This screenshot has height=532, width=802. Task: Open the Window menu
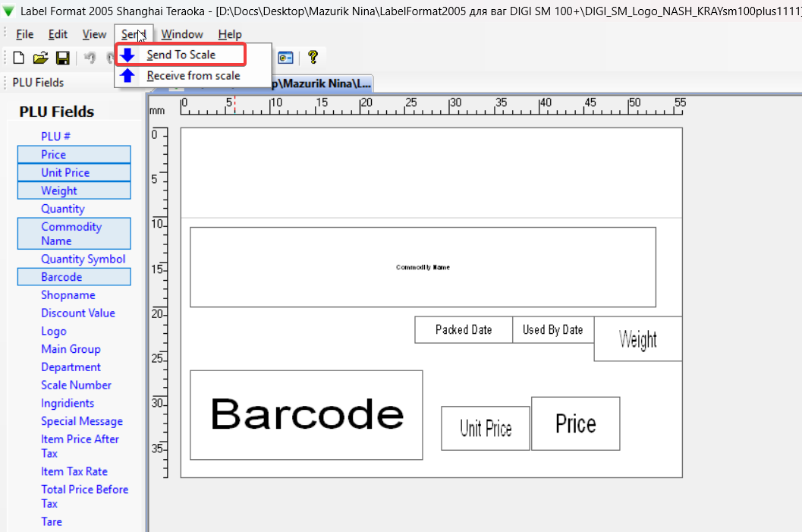[182, 34]
